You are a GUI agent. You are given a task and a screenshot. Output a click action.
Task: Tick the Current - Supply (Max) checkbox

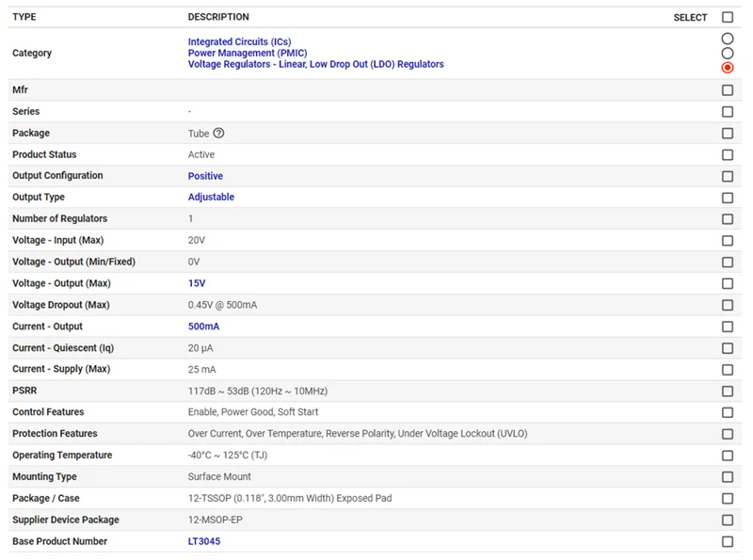click(x=728, y=370)
